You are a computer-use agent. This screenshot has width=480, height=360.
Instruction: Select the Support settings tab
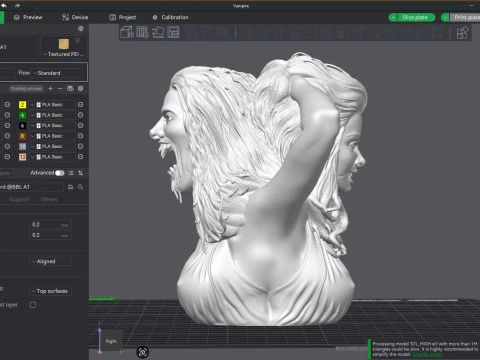click(20, 199)
